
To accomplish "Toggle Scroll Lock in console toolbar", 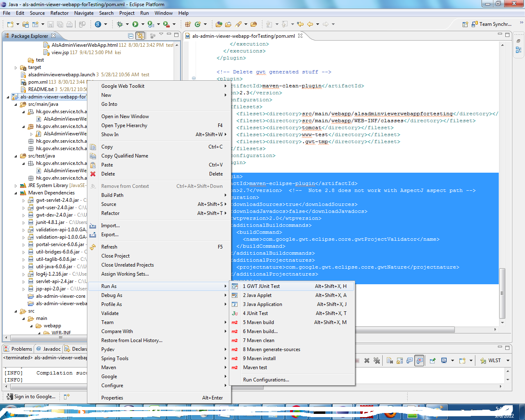I will [399, 361].
